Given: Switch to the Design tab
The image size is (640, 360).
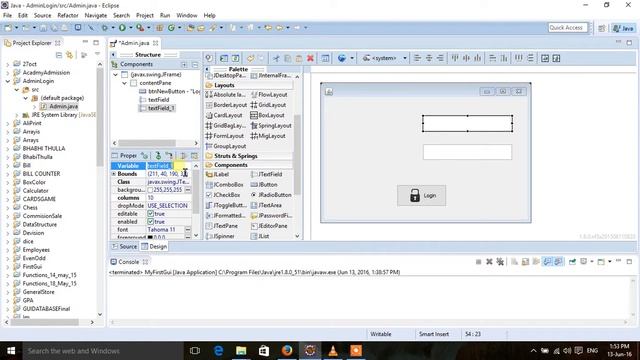Looking at the screenshot, I should coord(154,247).
